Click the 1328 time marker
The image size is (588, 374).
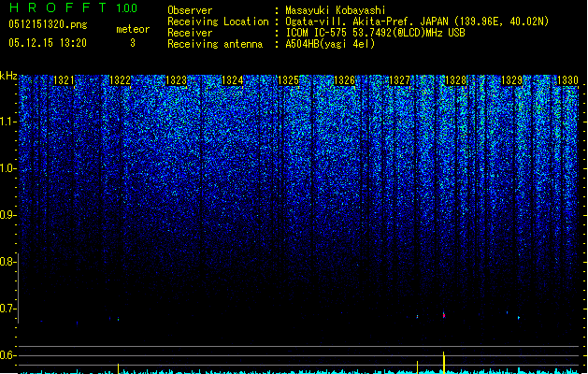click(455, 80)
